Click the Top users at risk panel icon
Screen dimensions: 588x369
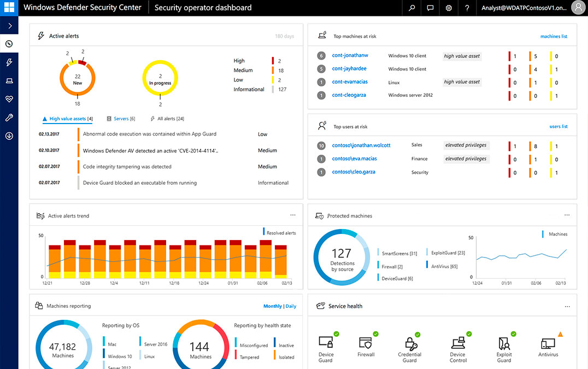click(322, 126)
